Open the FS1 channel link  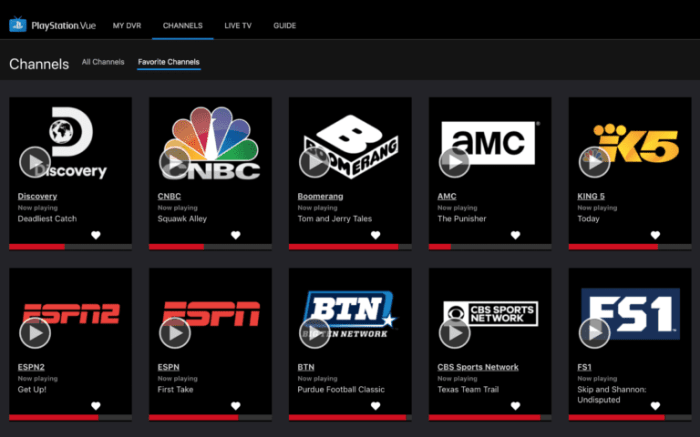584,367
